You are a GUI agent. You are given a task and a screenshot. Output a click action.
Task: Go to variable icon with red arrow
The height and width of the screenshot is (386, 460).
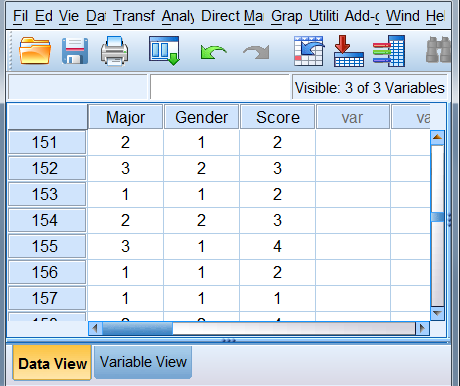tap(349, 51)
